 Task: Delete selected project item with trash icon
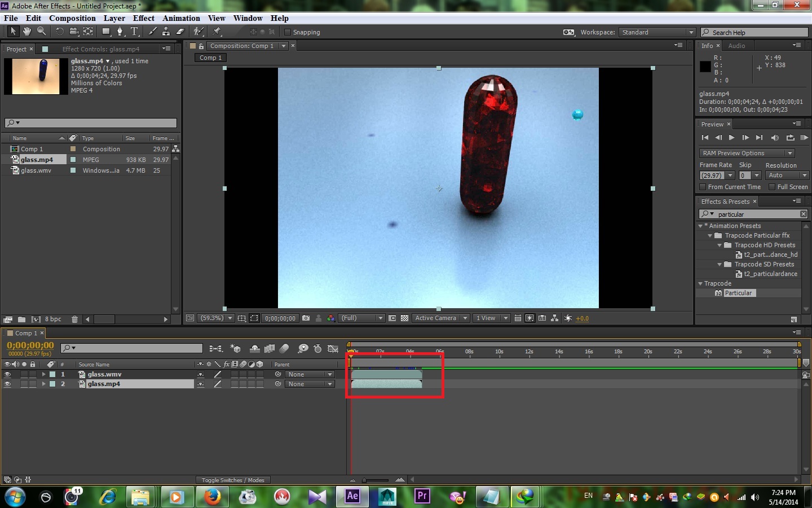coord(74,319)
